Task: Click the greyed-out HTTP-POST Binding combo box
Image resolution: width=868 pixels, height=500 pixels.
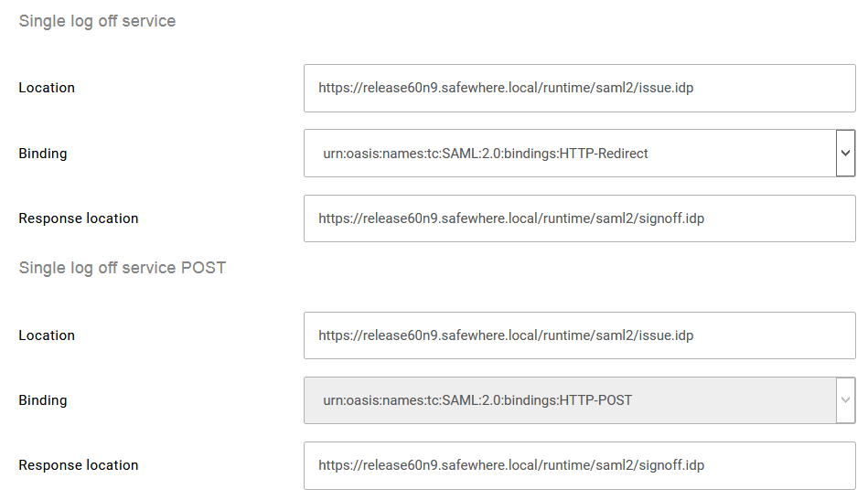Action: point(569,400)
